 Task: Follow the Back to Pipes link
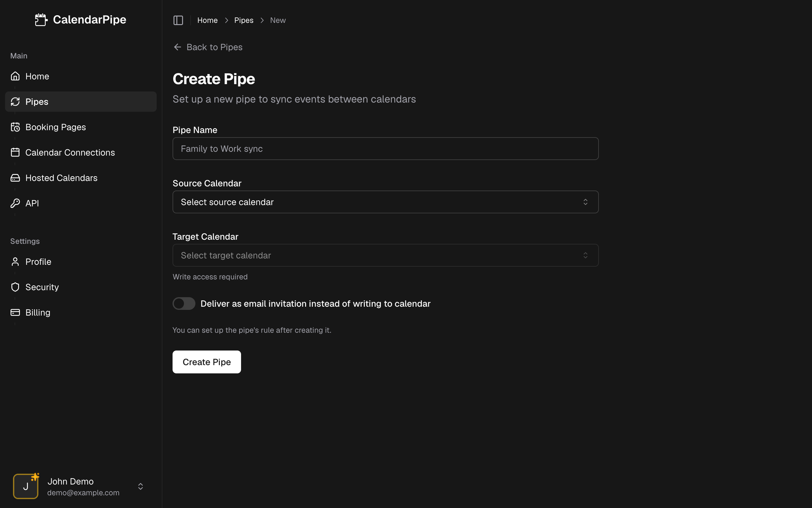click(x=208, y=47)
